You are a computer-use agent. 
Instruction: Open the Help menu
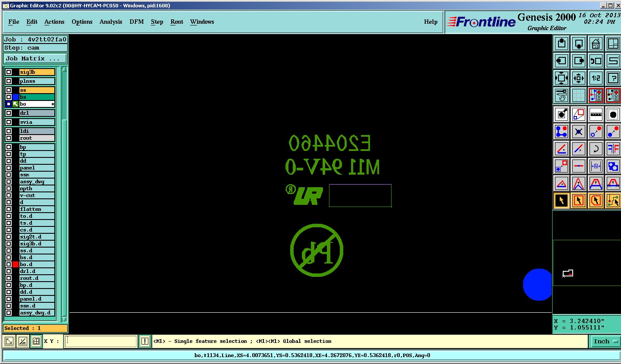431,22
